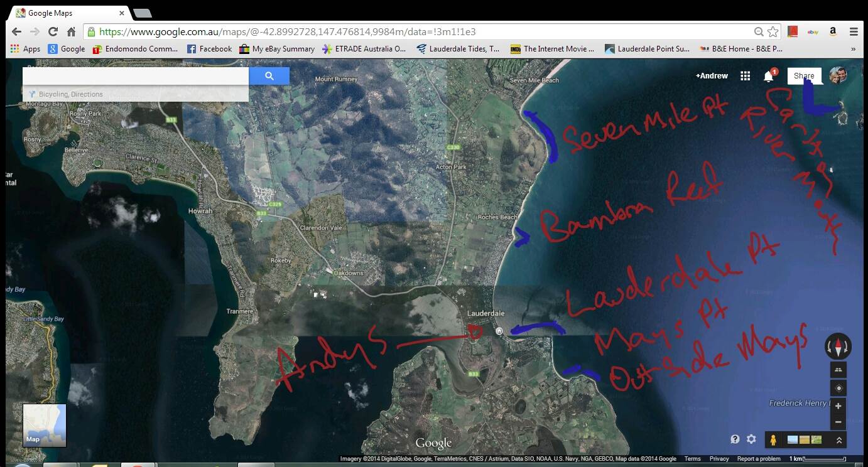Open the Google apps grid
The width and height of the screenshot is (868, 467).
pos(745,76)
